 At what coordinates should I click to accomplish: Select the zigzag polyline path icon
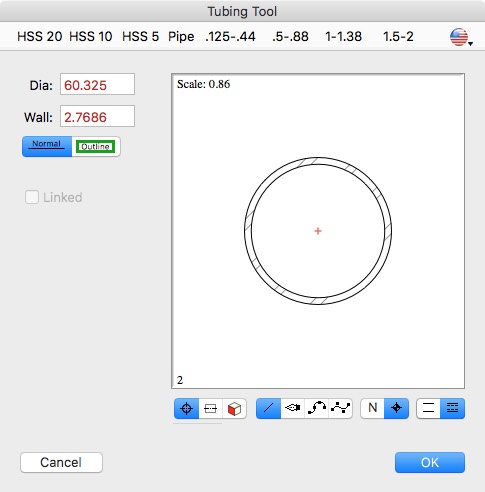point(340,408)
